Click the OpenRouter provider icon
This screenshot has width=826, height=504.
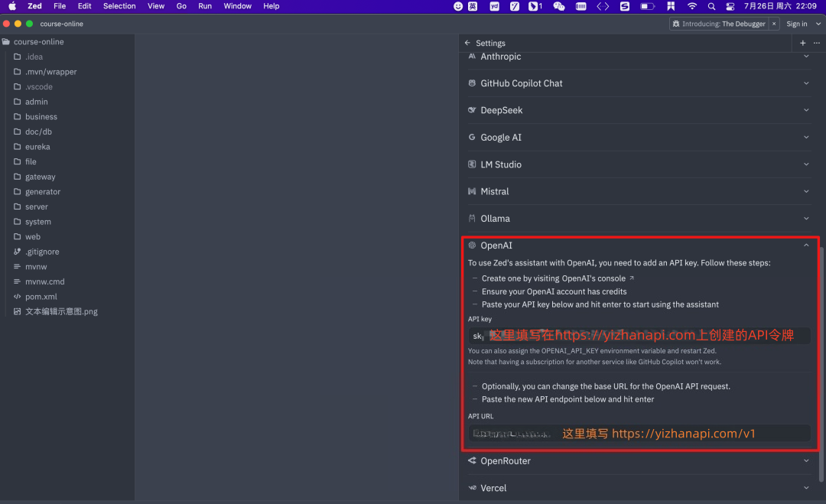click(x=472, y=460)
